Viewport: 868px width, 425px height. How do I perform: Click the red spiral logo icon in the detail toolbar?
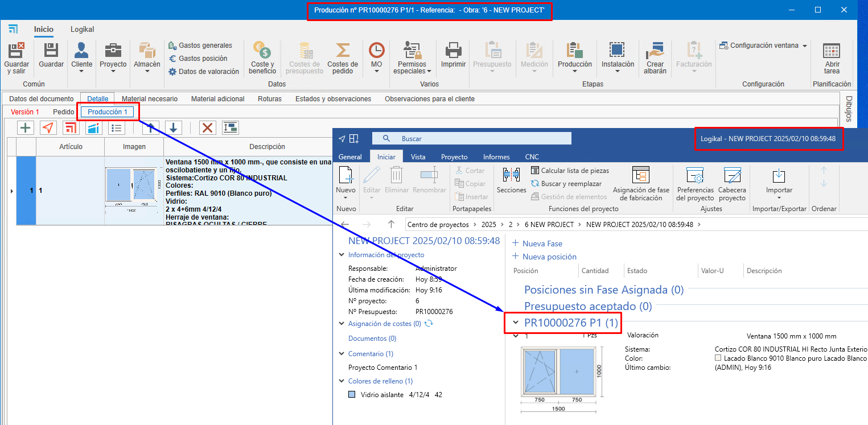pos(71,127)
